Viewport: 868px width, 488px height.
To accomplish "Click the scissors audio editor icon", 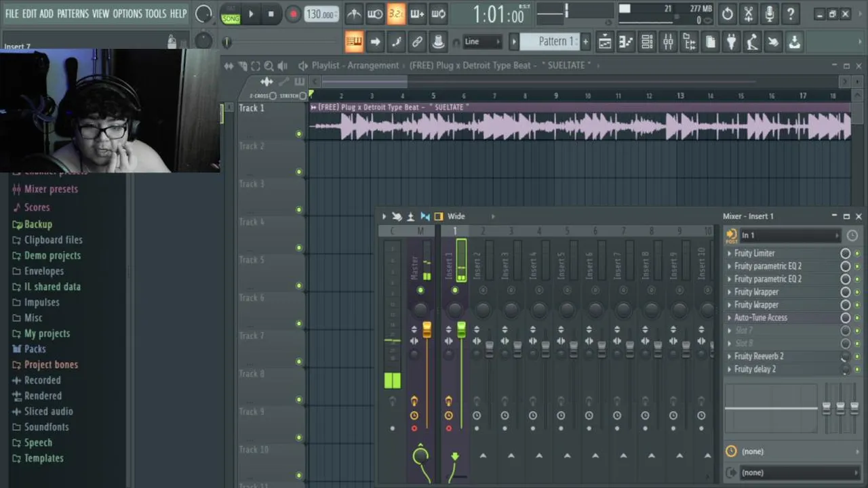I will (749, 14).
